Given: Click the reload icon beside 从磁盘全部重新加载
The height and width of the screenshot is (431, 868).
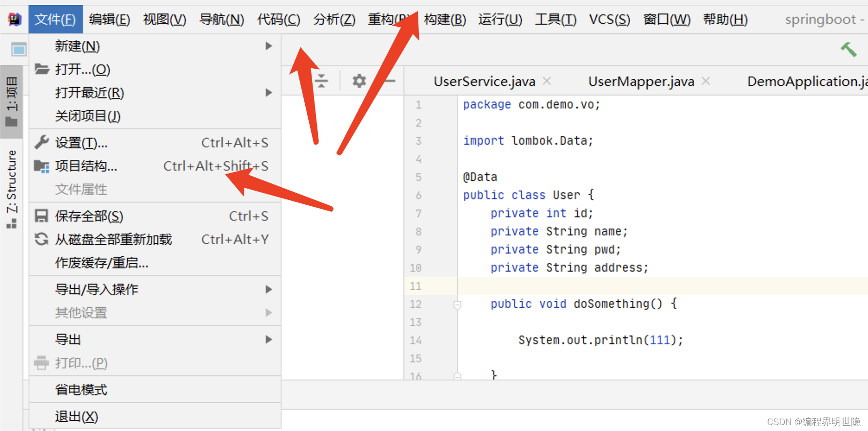Looking at the screenshot, I should click(x=42, y=239).
